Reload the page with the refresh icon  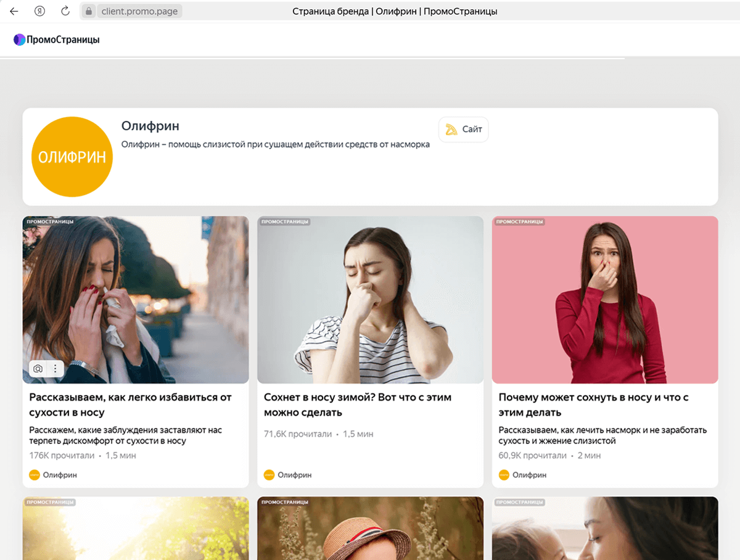click(65, 11)
